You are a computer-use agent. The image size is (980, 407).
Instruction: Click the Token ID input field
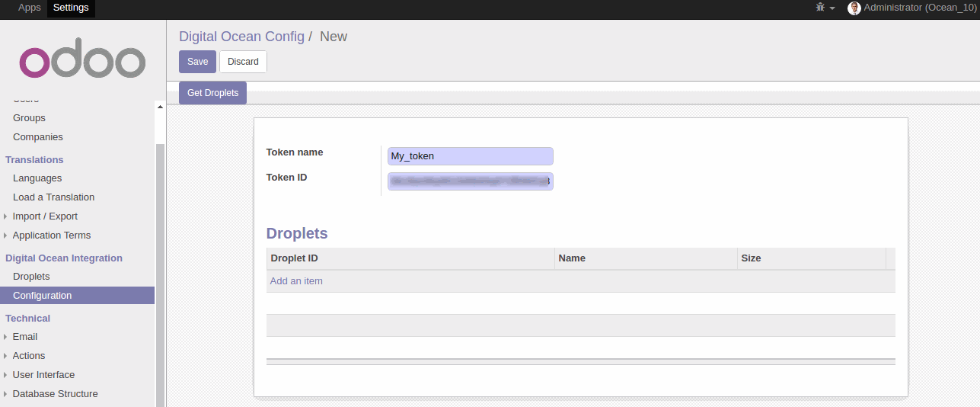pyautogui.click(x=470, y=181)
